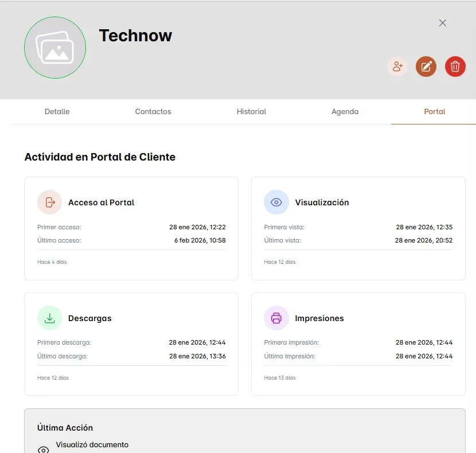Viewport: 476px width, 453px height.
Task: Click the Primer acceso label
Action: click(59, 227)
